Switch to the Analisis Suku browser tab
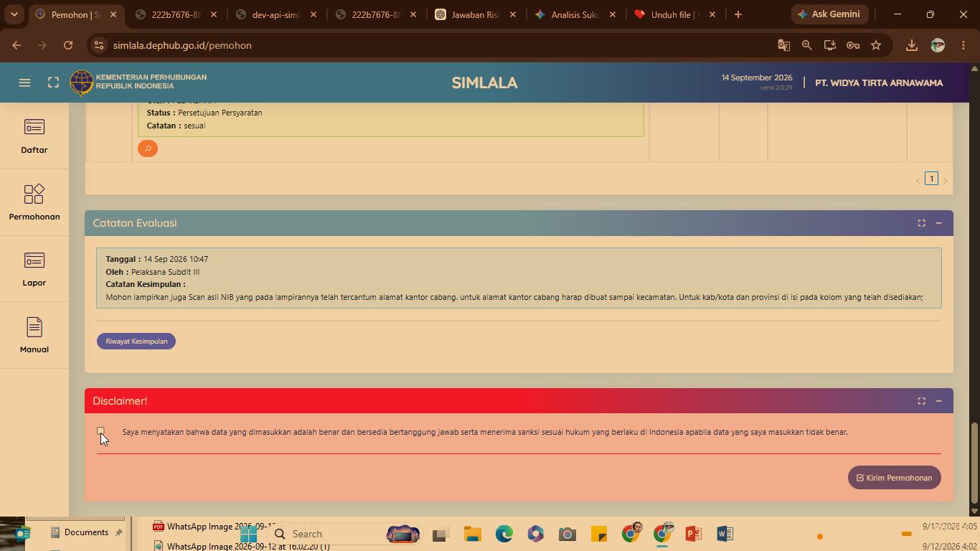The height and width of the screenshot is (551, 980). [575, 14]
